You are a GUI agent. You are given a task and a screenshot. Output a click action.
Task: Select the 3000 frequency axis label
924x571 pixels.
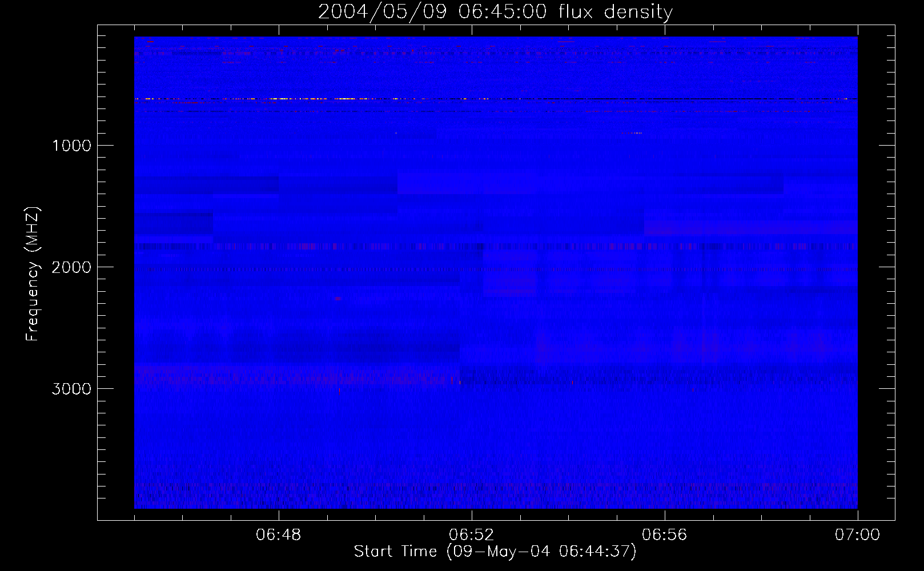click(x=71, y=389)
